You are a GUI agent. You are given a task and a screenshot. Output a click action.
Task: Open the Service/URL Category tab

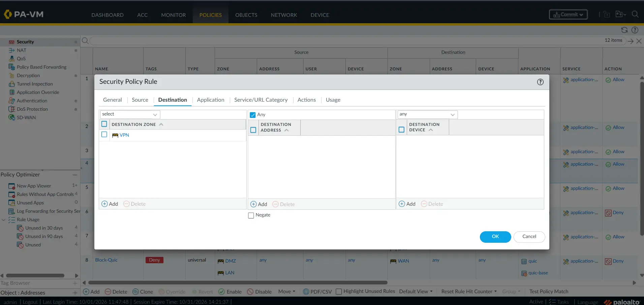pyautogui.click(x=261, y=100)
